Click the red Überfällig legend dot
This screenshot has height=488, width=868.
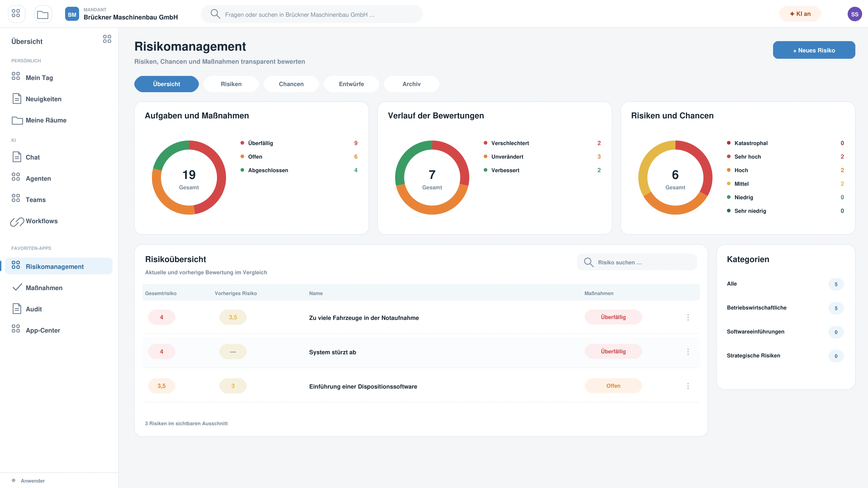[242, 143]
